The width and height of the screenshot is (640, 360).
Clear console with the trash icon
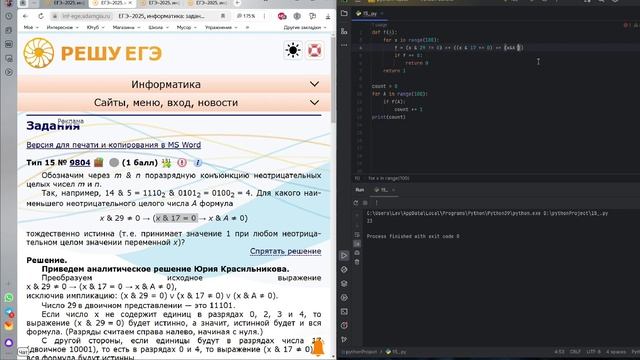(x=357, y=262)
